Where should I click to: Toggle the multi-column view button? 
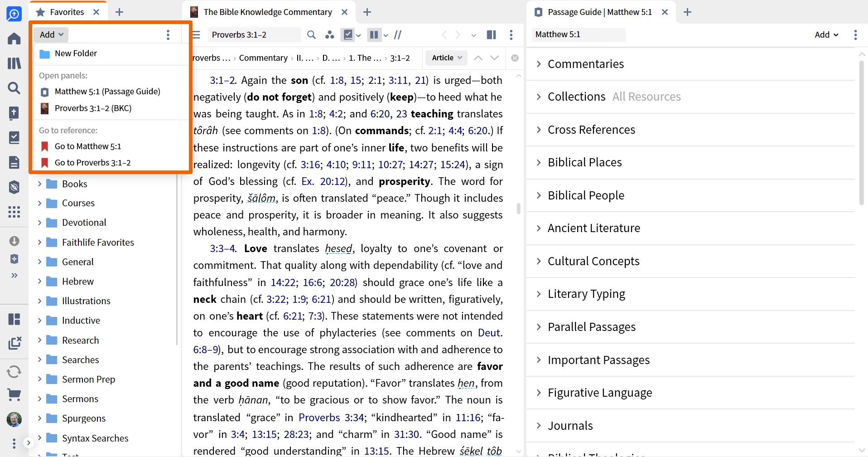click(374, 35)
